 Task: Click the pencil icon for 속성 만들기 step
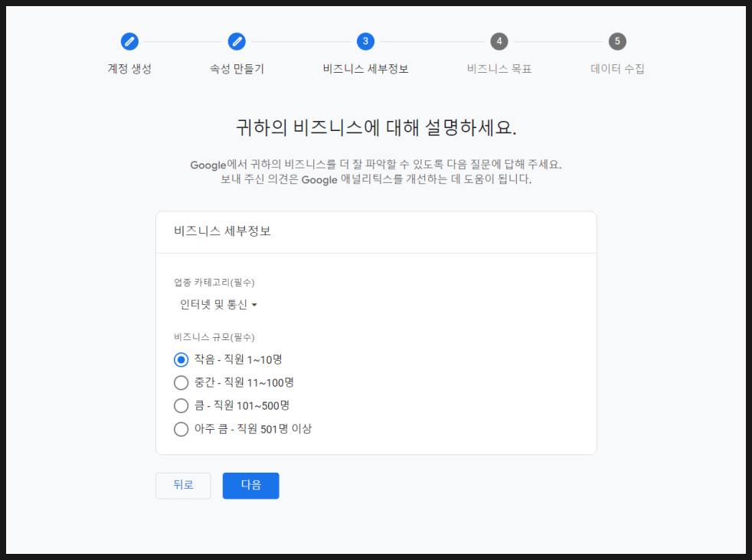click(x=237, y=41)
